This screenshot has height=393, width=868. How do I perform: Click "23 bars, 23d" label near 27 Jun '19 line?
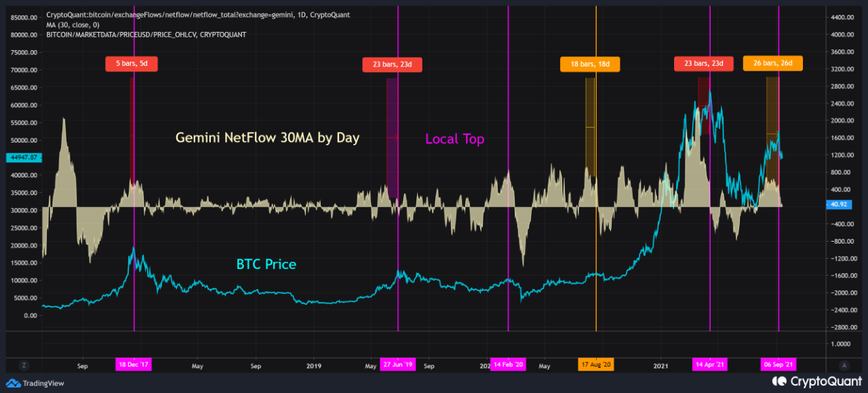click(x=393, y=65)
